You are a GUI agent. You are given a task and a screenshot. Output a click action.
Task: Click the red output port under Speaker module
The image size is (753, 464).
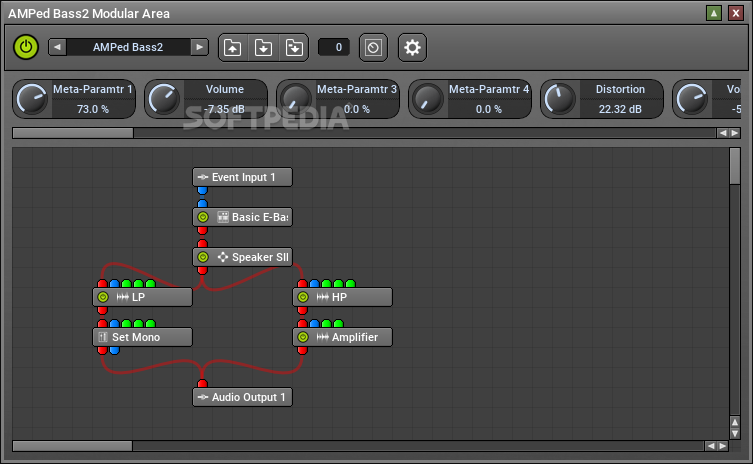click(203, 270)
